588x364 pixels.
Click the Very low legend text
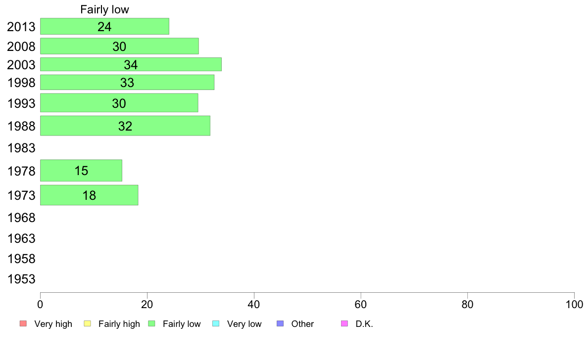[x=244, y=324]
